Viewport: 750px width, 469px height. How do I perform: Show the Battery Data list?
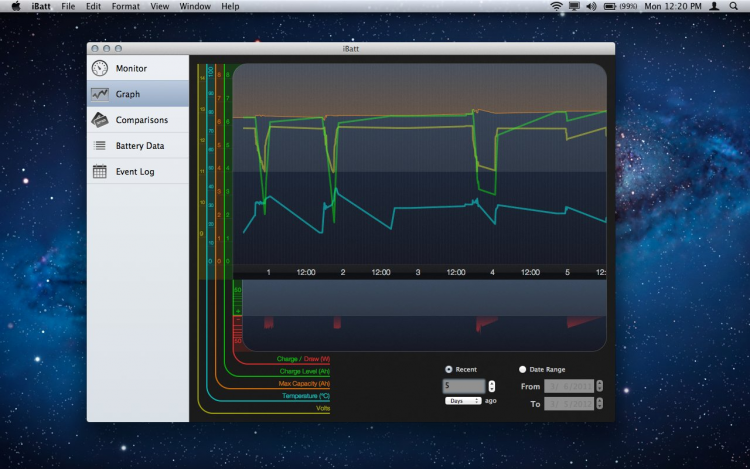click(139, 146)
